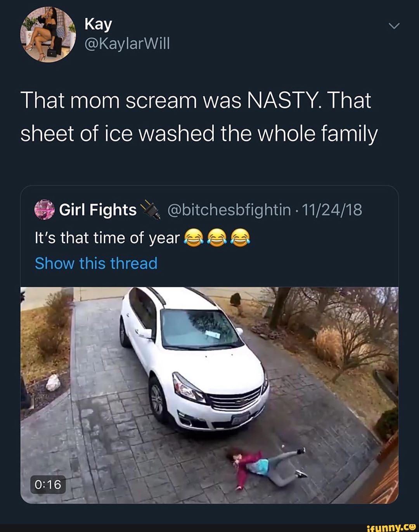419x532 pixels.
Task: Click the plug emoji next to Girl Fights
Action: click(150, 210)
